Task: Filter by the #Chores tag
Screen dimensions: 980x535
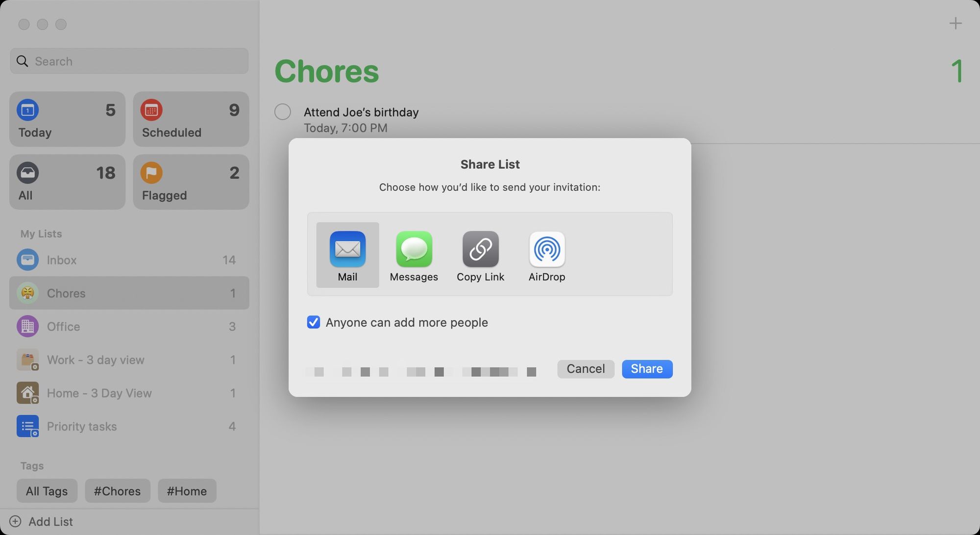Action: [117, 491]
